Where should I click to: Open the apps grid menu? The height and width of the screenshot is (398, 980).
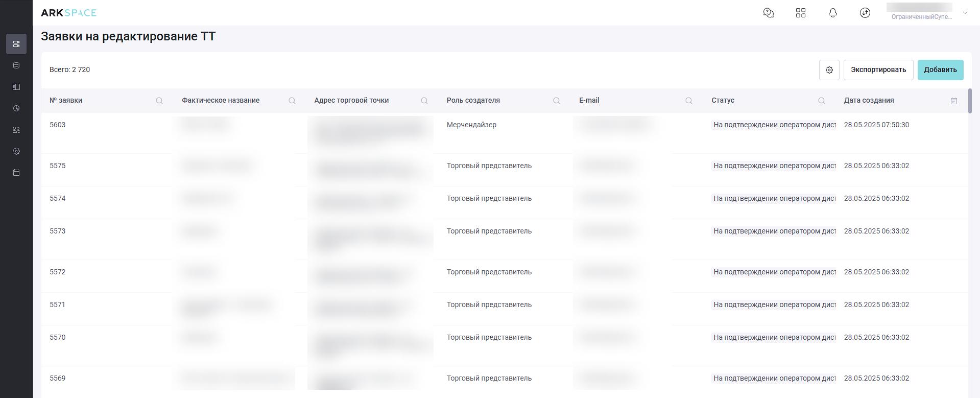click(800, 13)
